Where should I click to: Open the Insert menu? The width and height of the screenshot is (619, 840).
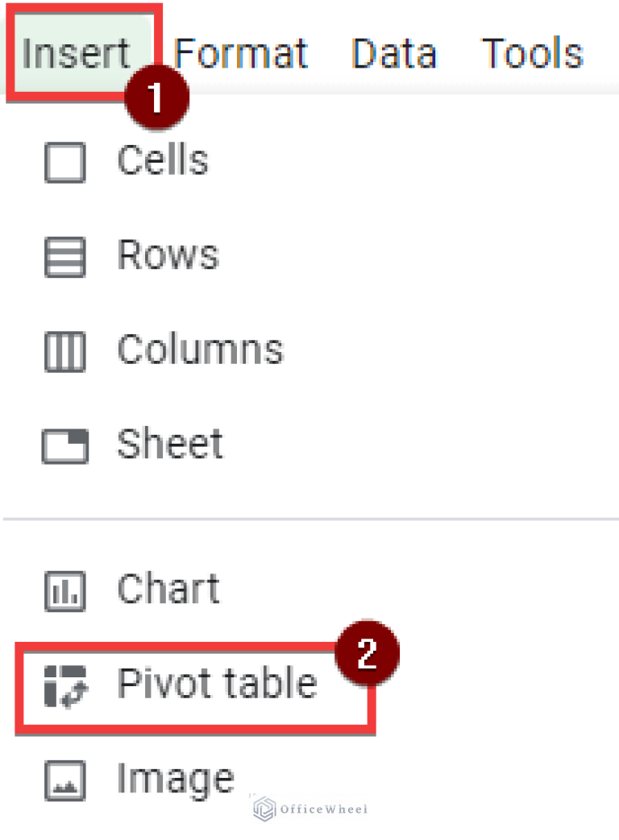(x=75, y=53)
